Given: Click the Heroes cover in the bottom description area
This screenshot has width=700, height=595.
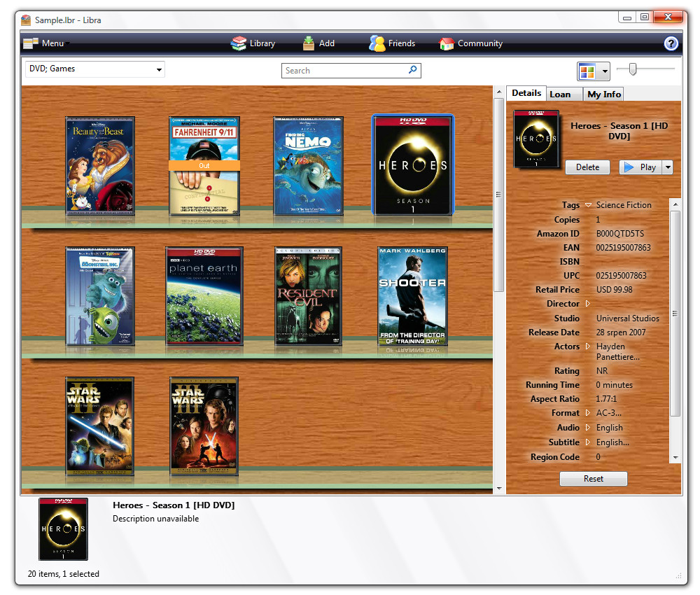Looking at the screenshot, I should [64, 529].
